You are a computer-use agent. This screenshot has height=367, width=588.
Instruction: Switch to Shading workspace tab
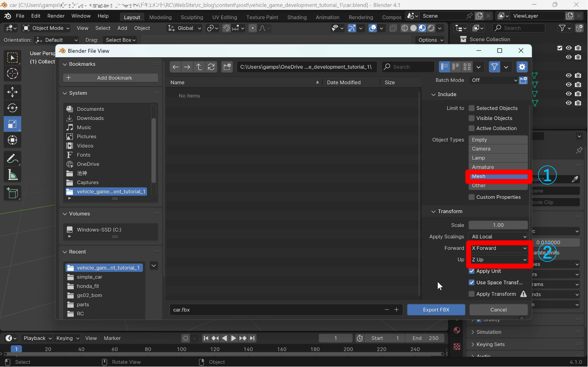(x=297, y=17)
